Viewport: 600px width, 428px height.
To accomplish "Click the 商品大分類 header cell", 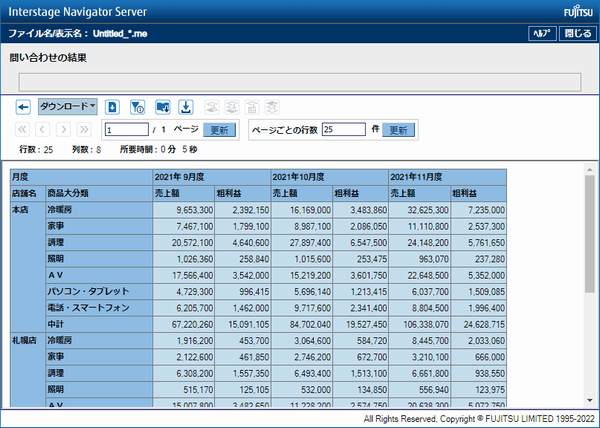I will coord(99,194).
